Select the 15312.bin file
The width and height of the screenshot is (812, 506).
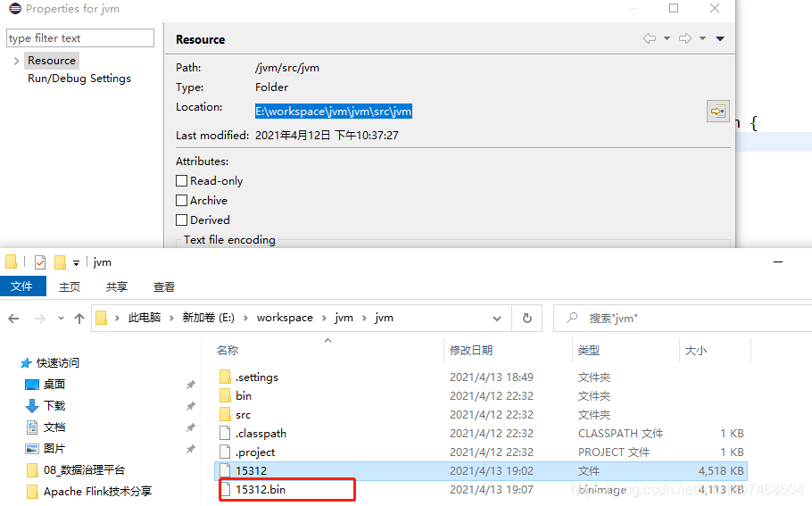coord(261,489)
